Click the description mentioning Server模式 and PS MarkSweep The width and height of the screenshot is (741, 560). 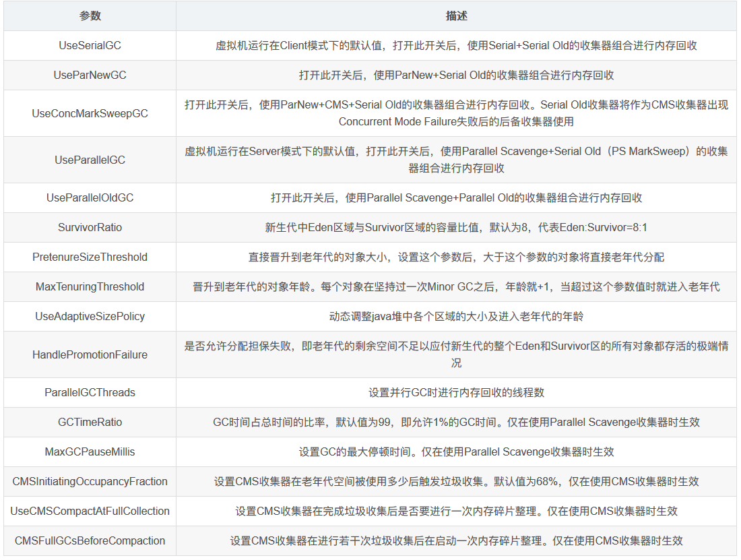tap(456, 160)
